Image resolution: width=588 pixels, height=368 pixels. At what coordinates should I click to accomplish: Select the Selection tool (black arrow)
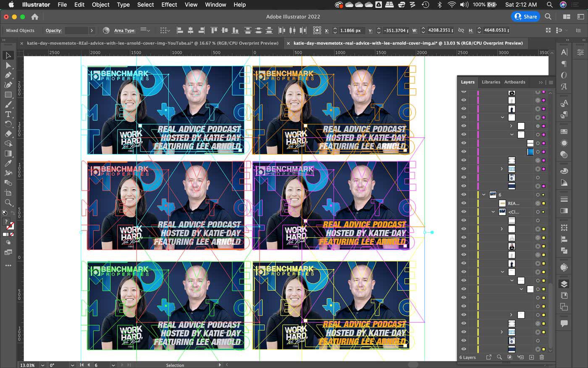click(8, 56)
